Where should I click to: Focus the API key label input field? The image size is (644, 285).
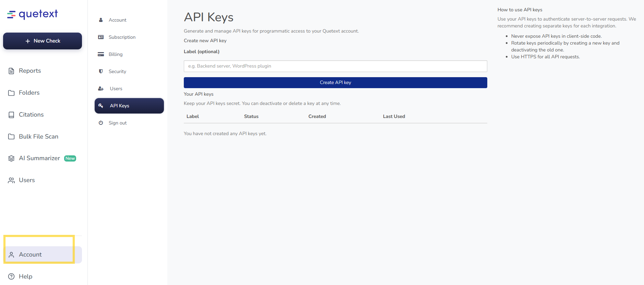coord(335,66)
